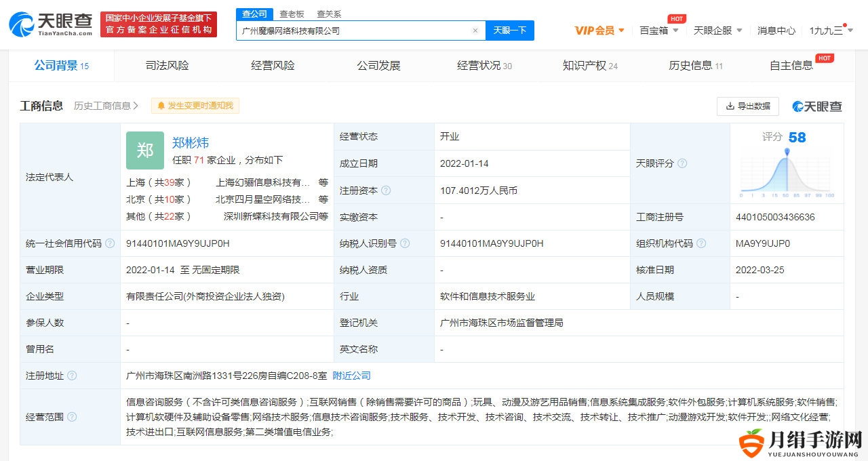Click 北京四月星空网络技... company link
Viewport: 868px width, 461px height.
click(x=263, y=199)
